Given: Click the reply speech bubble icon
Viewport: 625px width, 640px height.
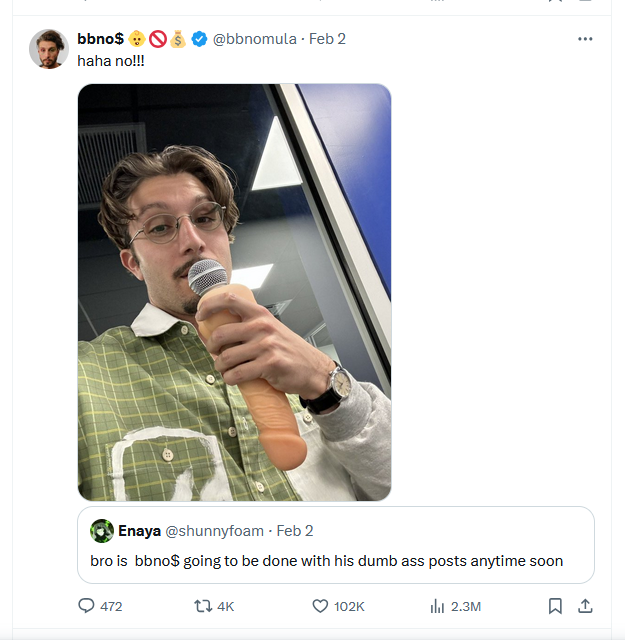Looking at the screenshot, I should 86,606.
